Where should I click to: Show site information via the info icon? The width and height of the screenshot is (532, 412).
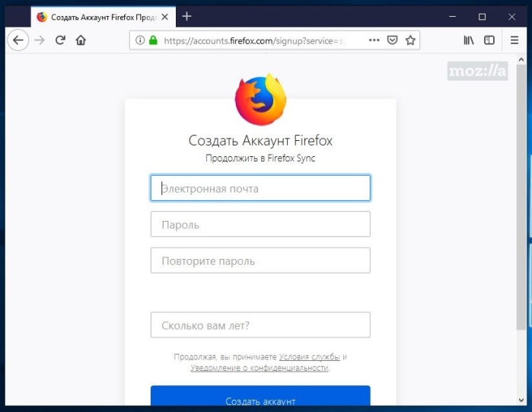point(140,40)
